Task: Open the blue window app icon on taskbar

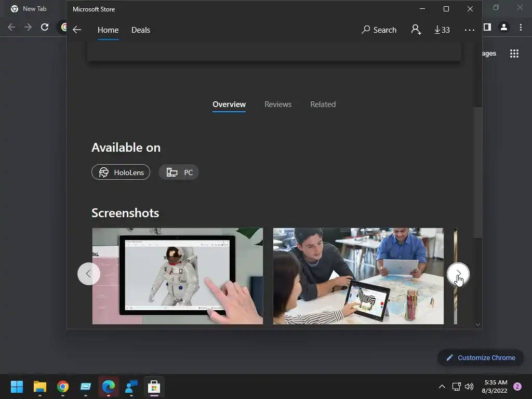Action: pyautogui.click(x=86, y=387)
